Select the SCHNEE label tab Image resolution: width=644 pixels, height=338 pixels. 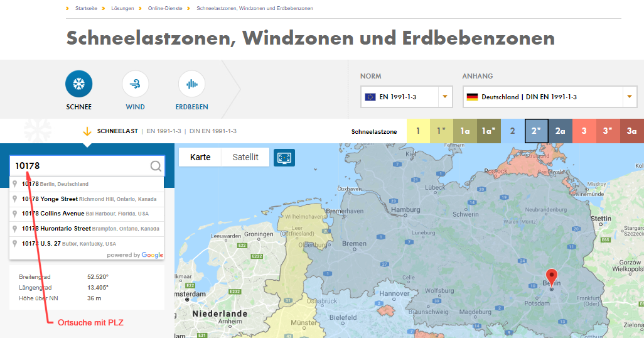tap(79, 107)
